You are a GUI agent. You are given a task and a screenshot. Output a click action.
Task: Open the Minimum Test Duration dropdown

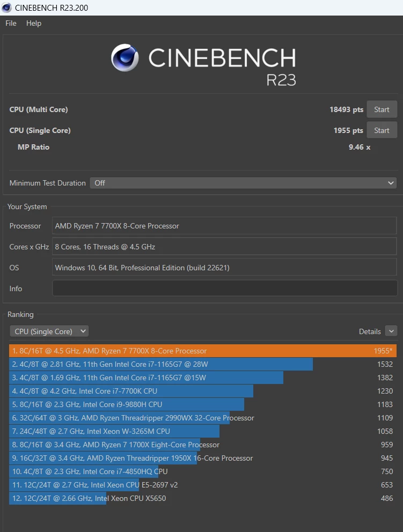pyautogui.click(x=243, y=183)
